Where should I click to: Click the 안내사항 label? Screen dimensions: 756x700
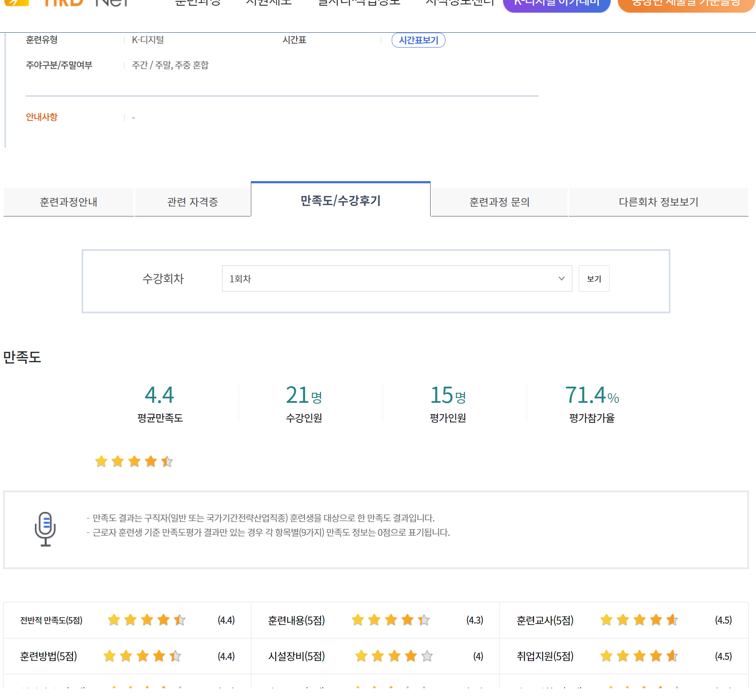click(41, 117)
